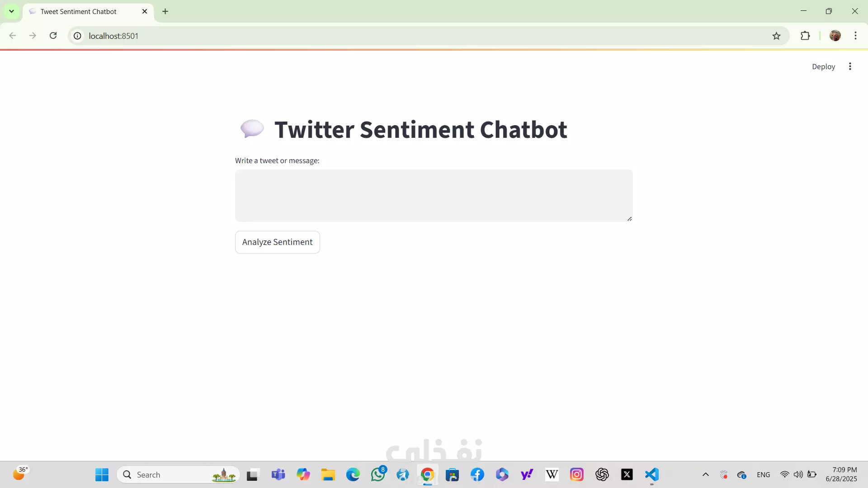The width and height of the screenshot is (868, 488).
Task: Open the Streamlit Deploy option
Action: 823,66
